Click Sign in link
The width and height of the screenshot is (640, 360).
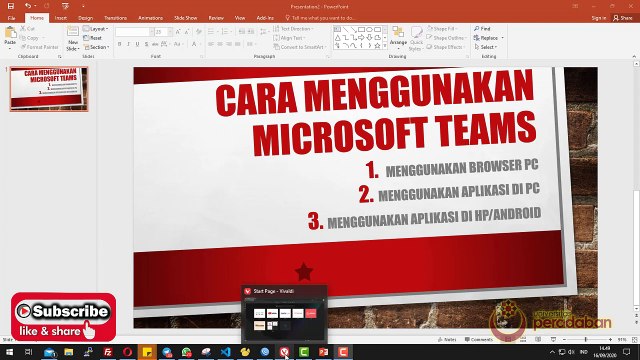[599, 18]
